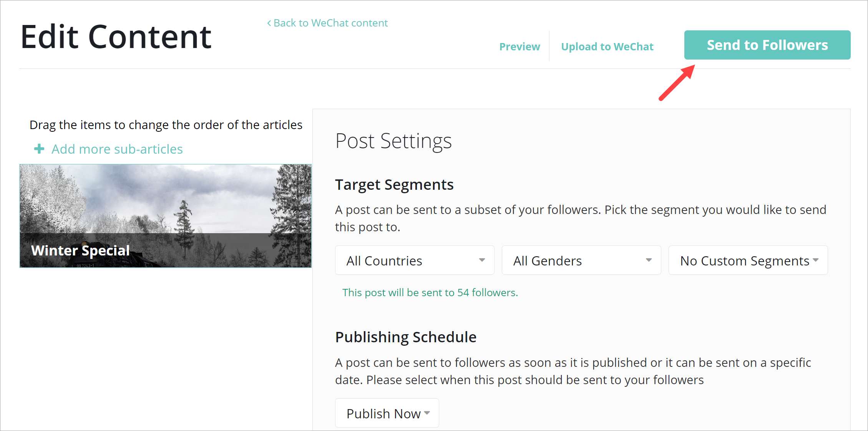Click the Custom Segments caret arrow

[x=815, y=260]
